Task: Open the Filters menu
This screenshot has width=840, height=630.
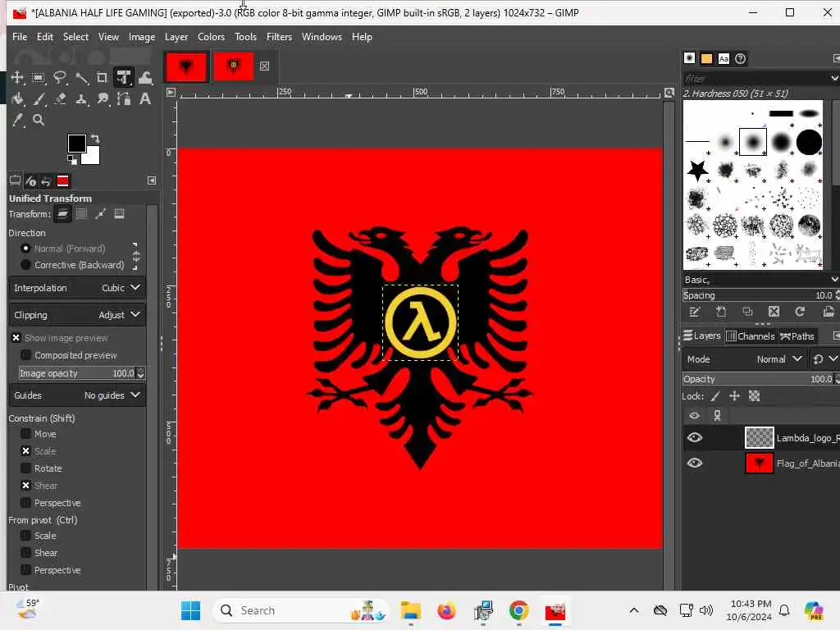Action: (x=279, y=37)
